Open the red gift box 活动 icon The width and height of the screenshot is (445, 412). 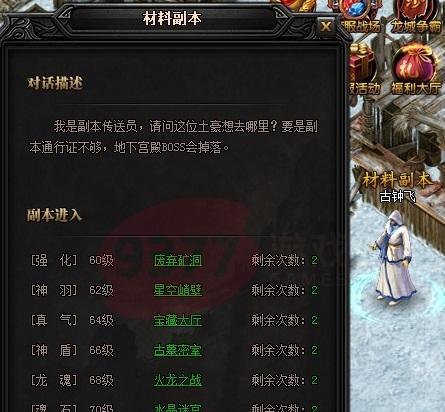point(363,70)
